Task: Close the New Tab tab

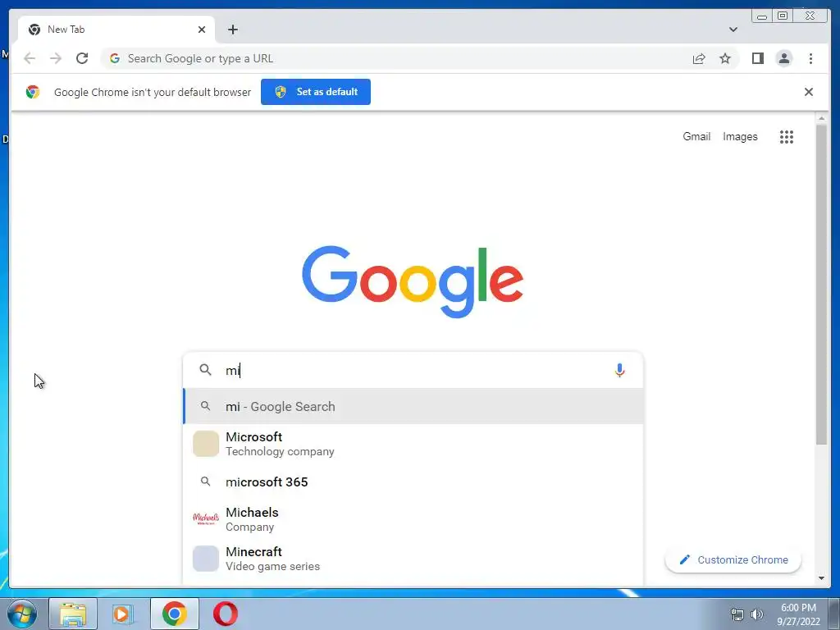Action: [x=202, y=30]
